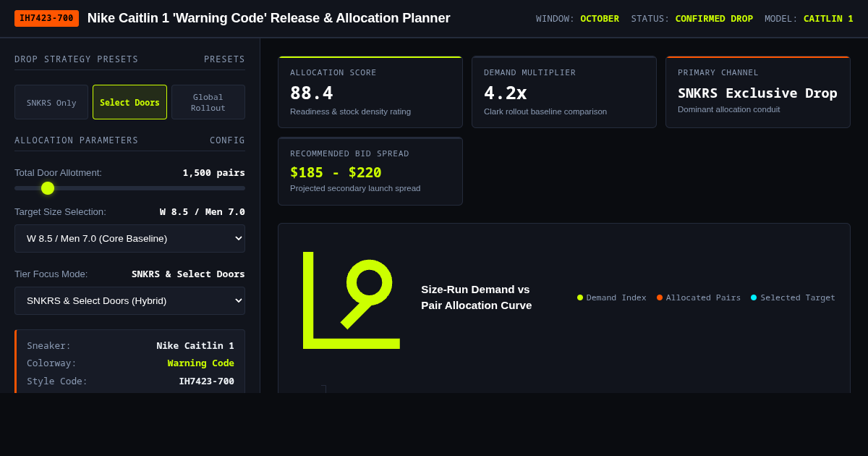Adjust the Total Door Allotment slider handle
Image resolution: width=868 pixels, height=456 pixels.
tap(48, 188)
